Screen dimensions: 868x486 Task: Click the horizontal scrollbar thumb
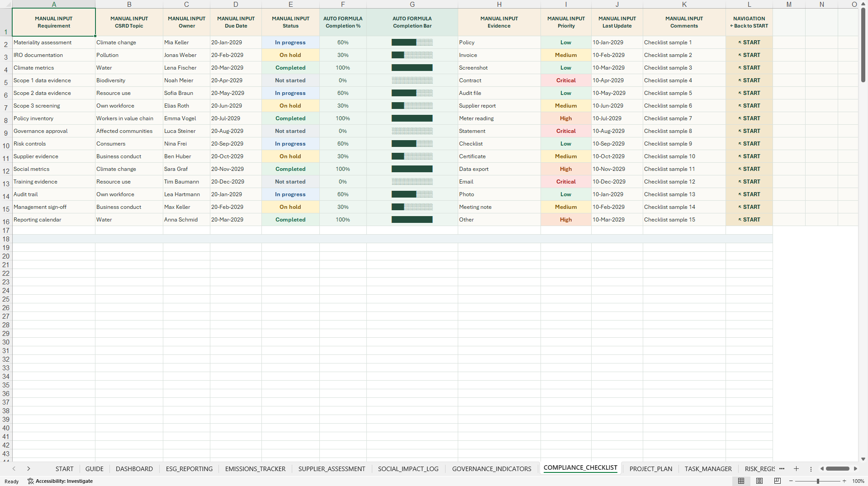(x=838, y=469)
